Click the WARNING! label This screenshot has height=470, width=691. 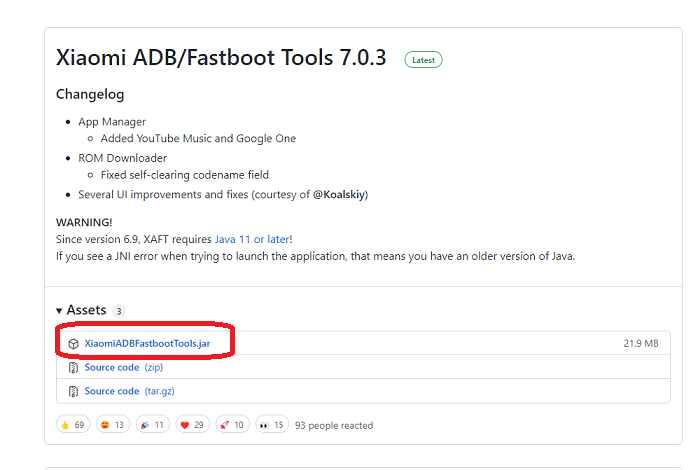point(84,222)
